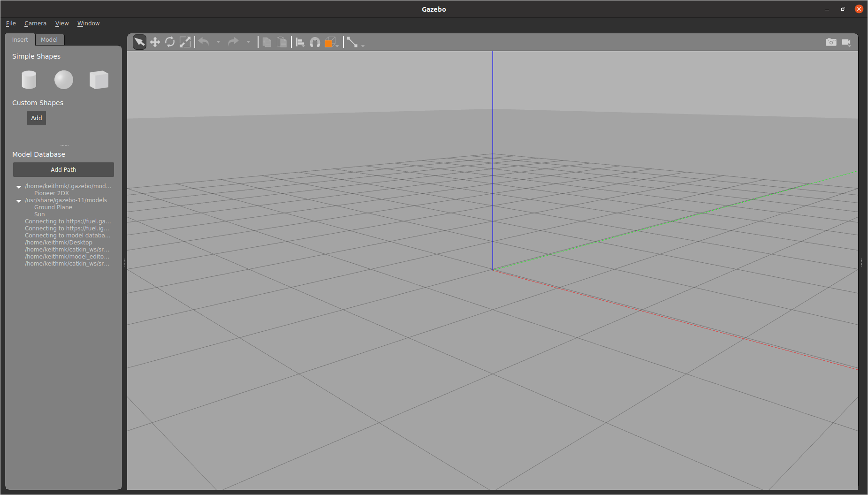Click the paste clipboard icon
Image resolution: width=868 pixels, height=495 pixels.
[x=282, y=42]
